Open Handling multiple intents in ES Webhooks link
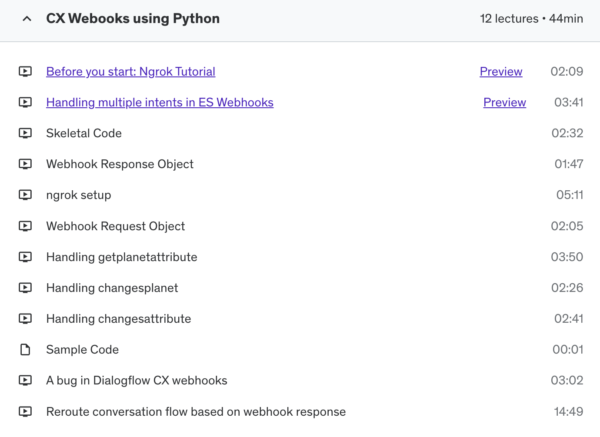Image resolution: width=600 pixels, height=437 pixels. 160,103
